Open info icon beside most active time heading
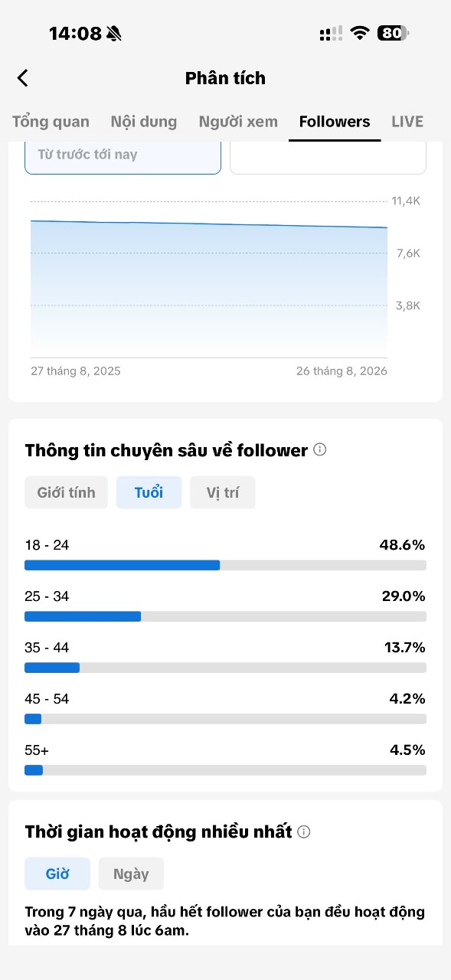This screenshot has height=980, width=451. tap(304, 831)
